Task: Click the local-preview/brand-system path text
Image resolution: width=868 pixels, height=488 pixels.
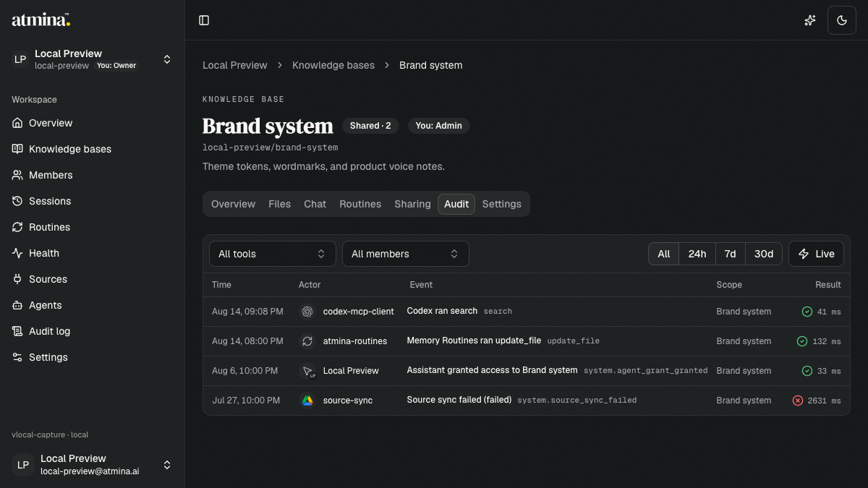Action: pyautogui.click(x=270, y=147)
